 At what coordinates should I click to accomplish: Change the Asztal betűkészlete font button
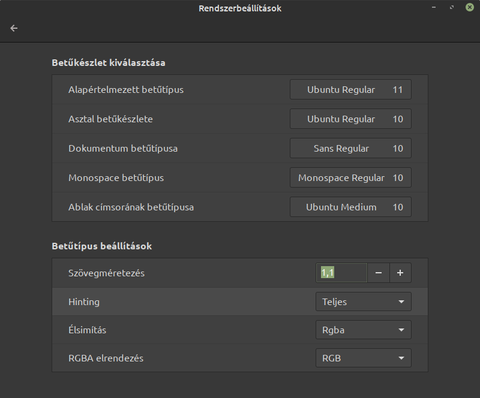(x=351, y=119)
